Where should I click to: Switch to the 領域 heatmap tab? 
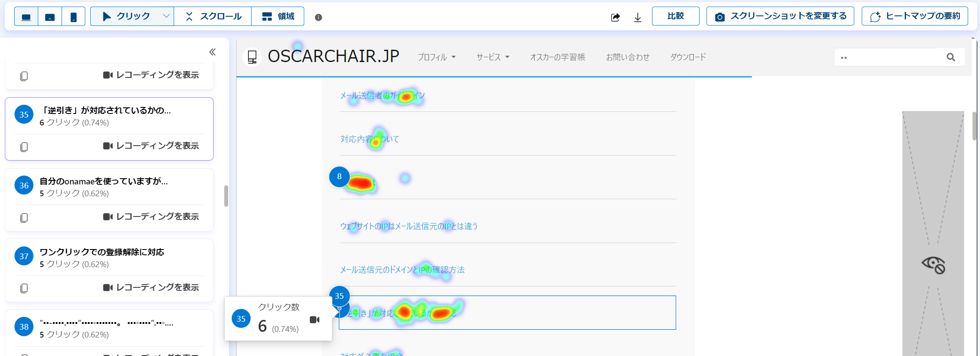(278, 16)
